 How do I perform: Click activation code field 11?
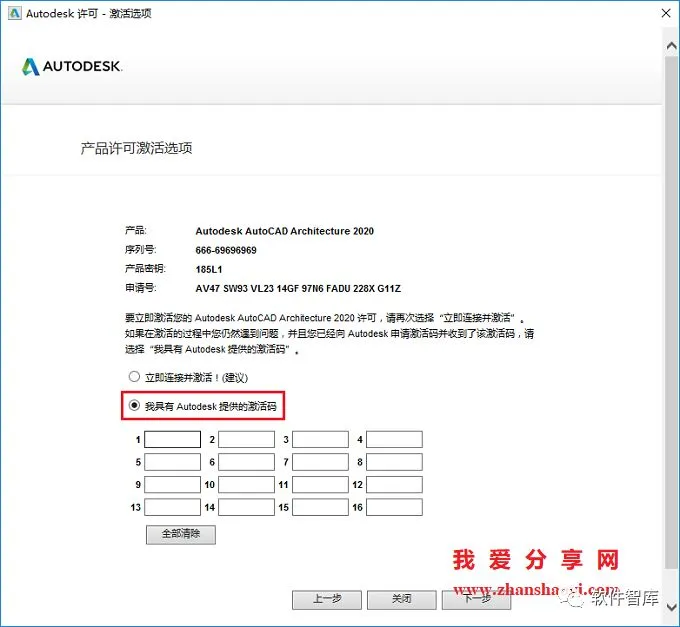[x=320, y=484]
